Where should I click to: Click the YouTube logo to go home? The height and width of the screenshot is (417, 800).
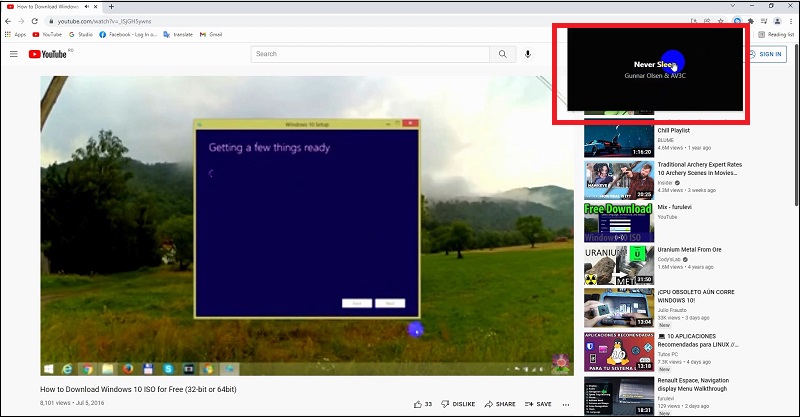(48, 54)
